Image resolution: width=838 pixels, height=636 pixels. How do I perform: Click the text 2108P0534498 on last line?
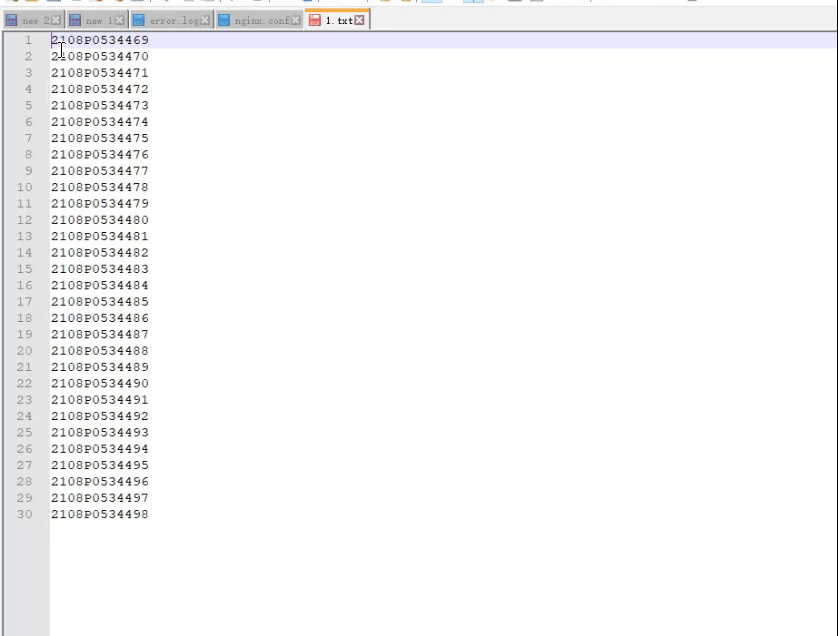point(100,514)
